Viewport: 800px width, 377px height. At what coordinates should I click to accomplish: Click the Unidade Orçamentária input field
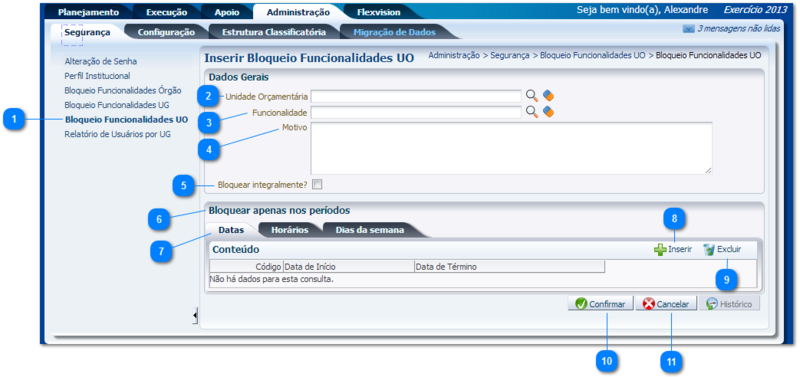(416, 96)
